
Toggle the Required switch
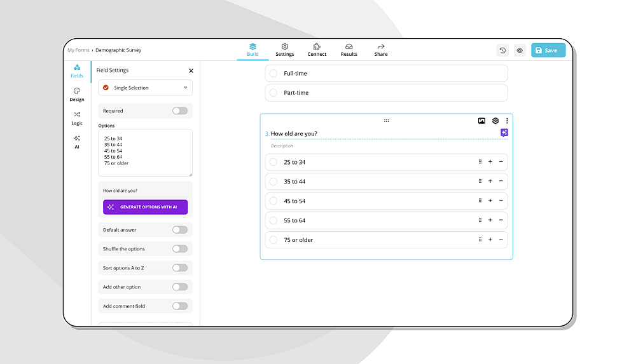click(180, 111)
